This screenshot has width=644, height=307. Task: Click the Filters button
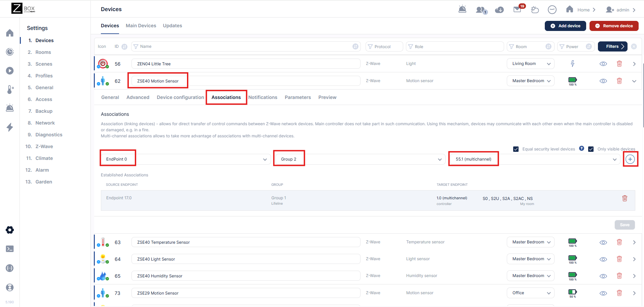tap(613, 46)
